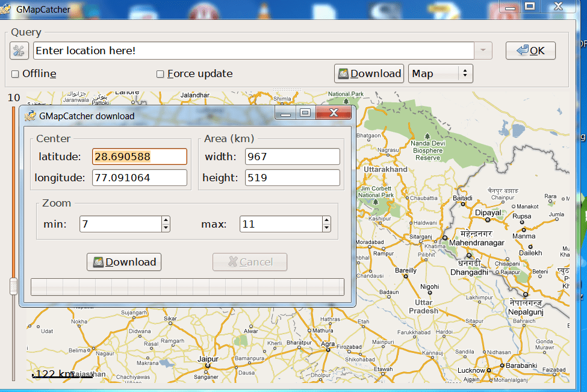Image resolution: width=587 pixels, height=392 pixels.
Task: Click Shimla on the map
Action: pyautogui.click(x=282, y=99)
